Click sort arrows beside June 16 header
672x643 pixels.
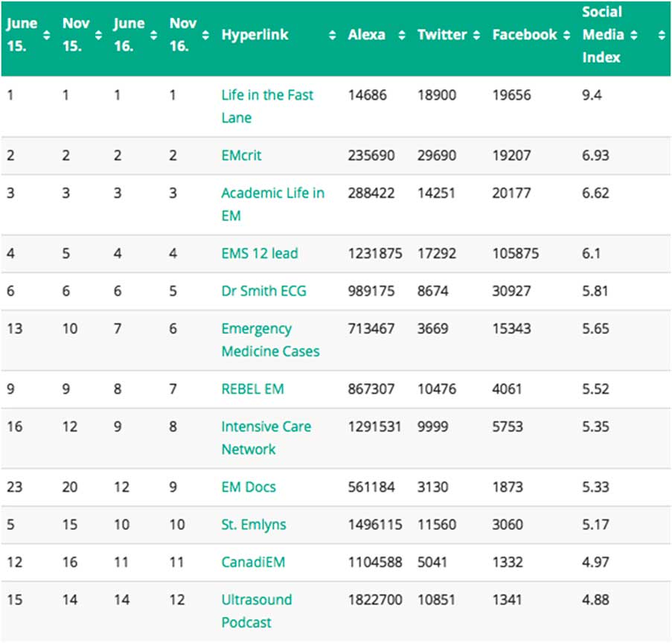tap(153, 35)
